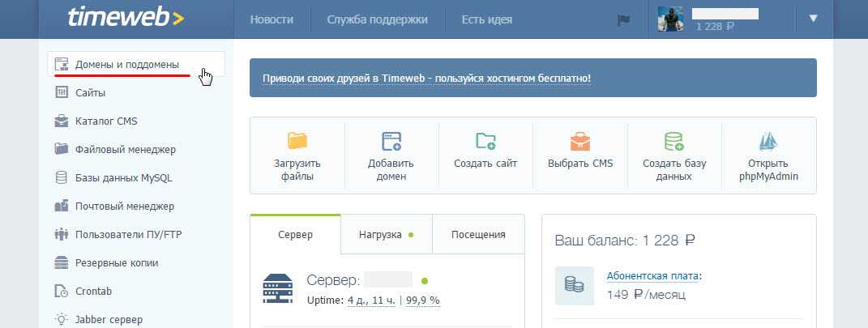Click the 1 228 ₽ header balance

tap(715, 25)
